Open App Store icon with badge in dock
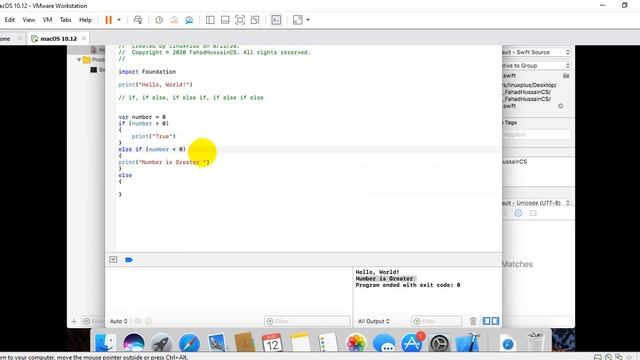This screenshot has width=640, height=360. coord(412,342)
